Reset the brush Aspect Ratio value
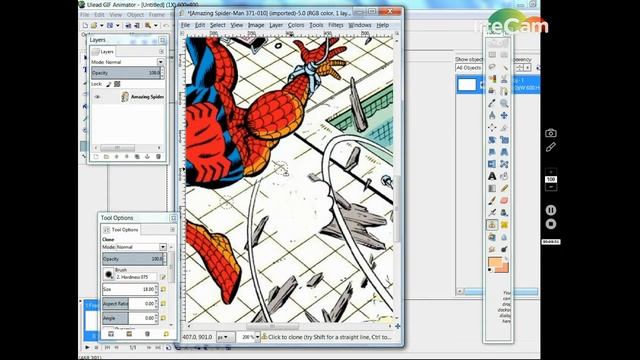The height and width of the screenshot is (360, 640). [163, 304]
